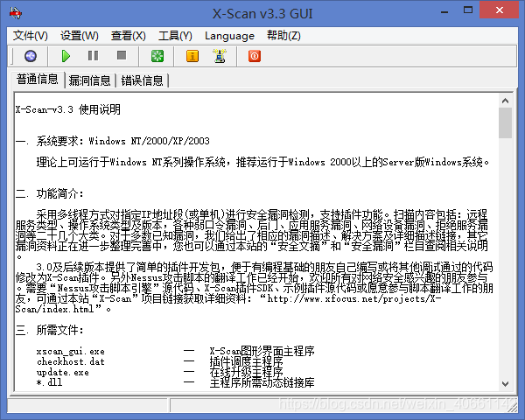Click the text 'checkhost.dat'
525x420 pixels.
(x=71, y=361)
